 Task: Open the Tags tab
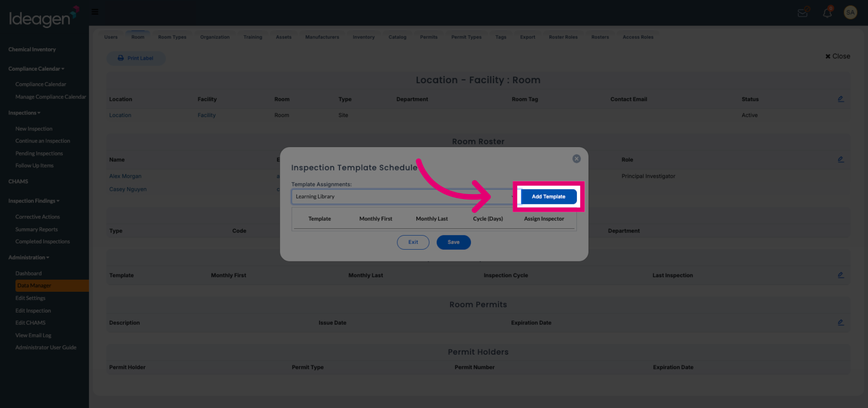[x=500, y=37]
